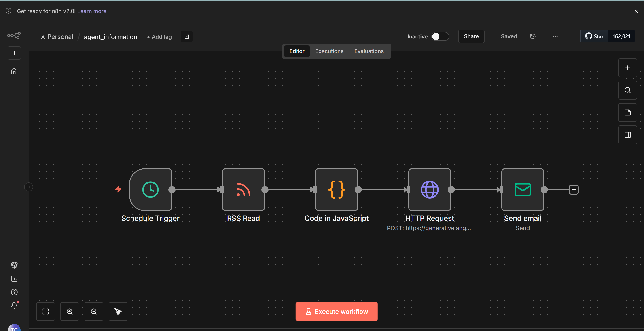Select the HTTP Request globe node
This screenshot has height=331, width=644.
point(430,189)
